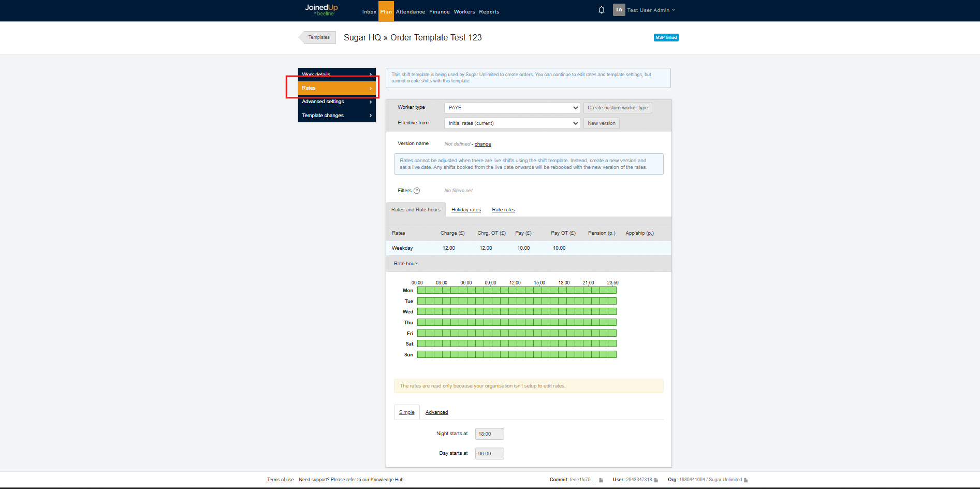The width and height of the screenshot is (980, 489).
Task: Copy the Commit hash using its copy icon
Action: (x=601, y=480)
